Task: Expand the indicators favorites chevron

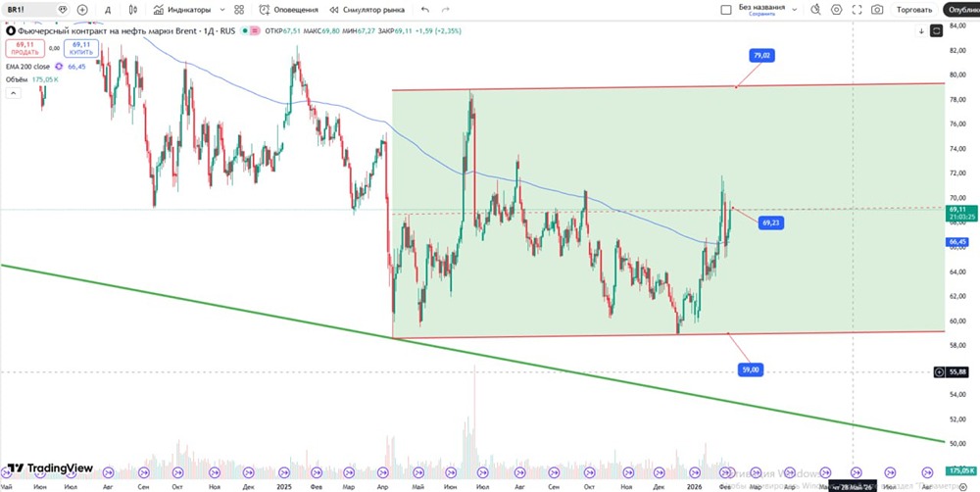Action: point(223,10)
